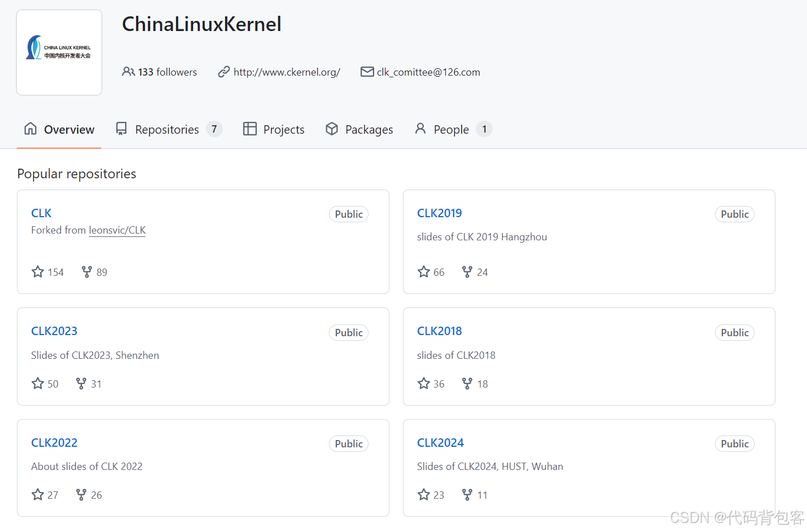The image size is (807, 532).
Task: Click the People person icon
Action: [x=420, y=129]
